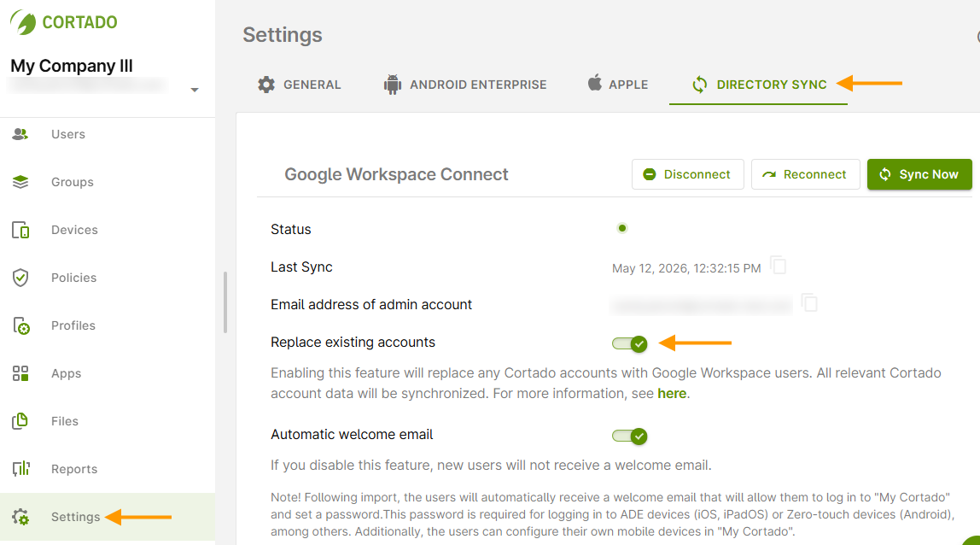980x545 pixels.
Task: Click the Policies shield icon
Action: coord(20,277)
